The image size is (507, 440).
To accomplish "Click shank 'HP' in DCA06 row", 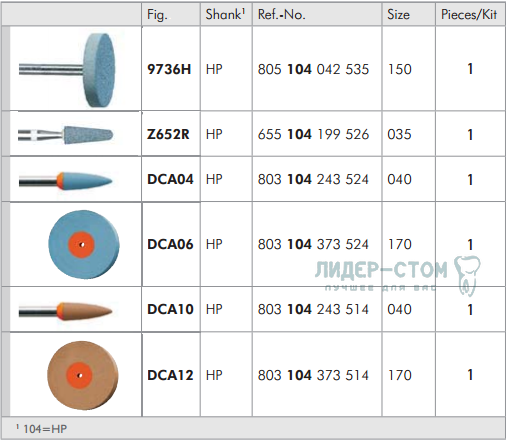I will pyautogui.click(x=214, y=244).
